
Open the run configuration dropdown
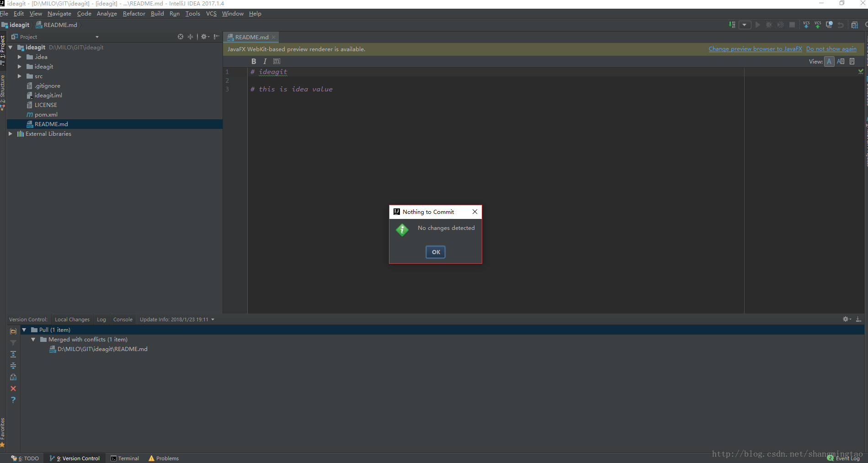tap(745, 25)
